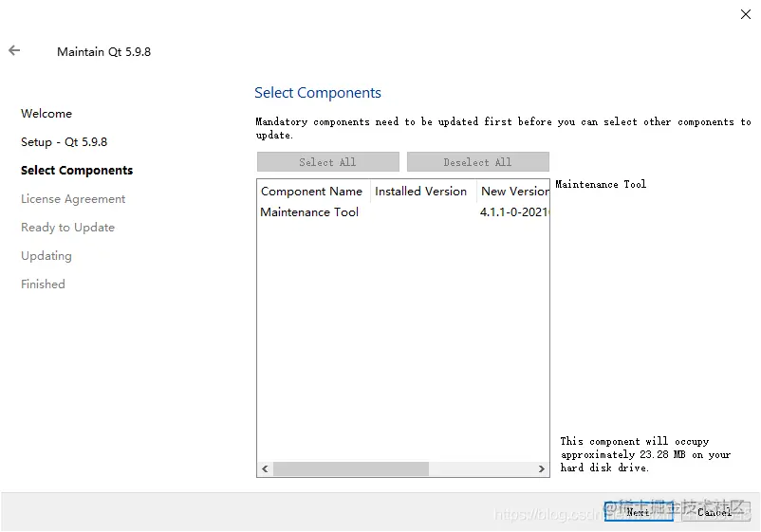Click the Setup - Qt 5.9.8 step
This screenshot has height=532, width=761.
tap(65, 142)
